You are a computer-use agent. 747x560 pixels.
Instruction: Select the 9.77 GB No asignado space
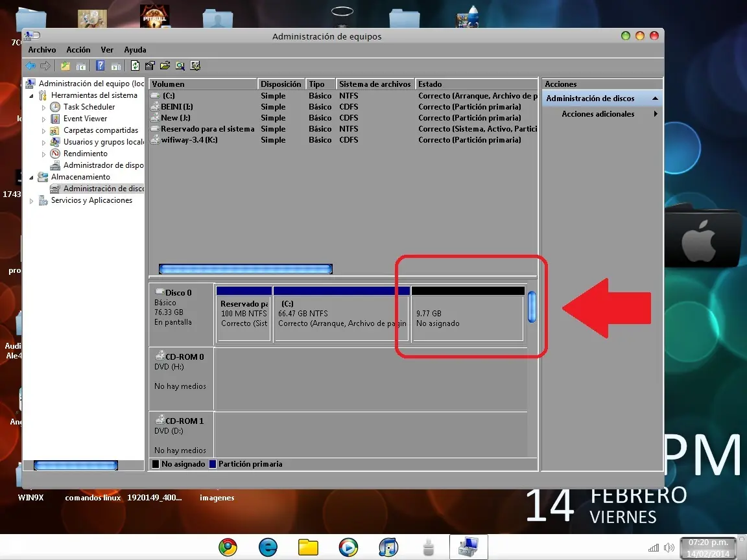468,314
